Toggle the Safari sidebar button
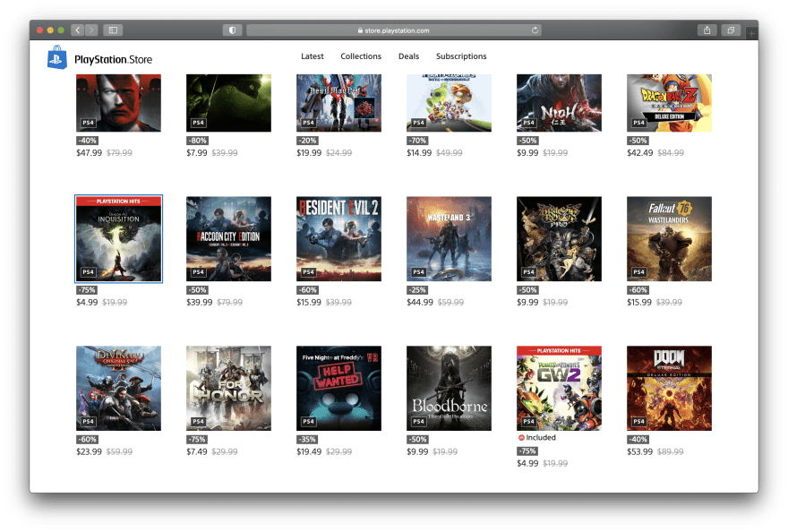This screenshot has height=532, width=788. click(x=113, y=30)
